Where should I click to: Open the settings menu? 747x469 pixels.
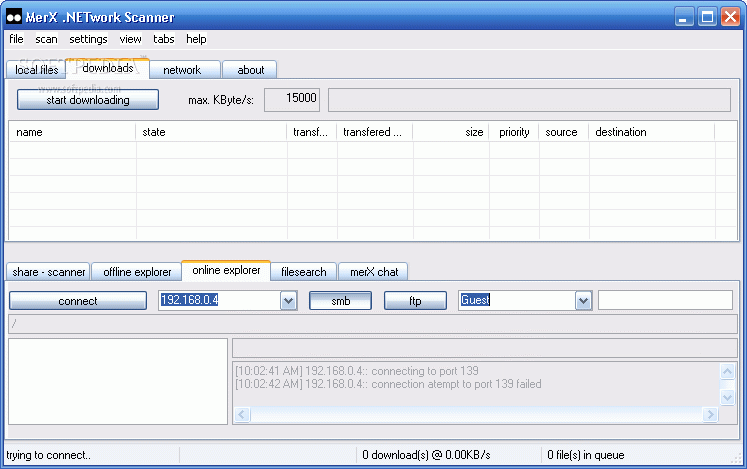coord(88,39)
